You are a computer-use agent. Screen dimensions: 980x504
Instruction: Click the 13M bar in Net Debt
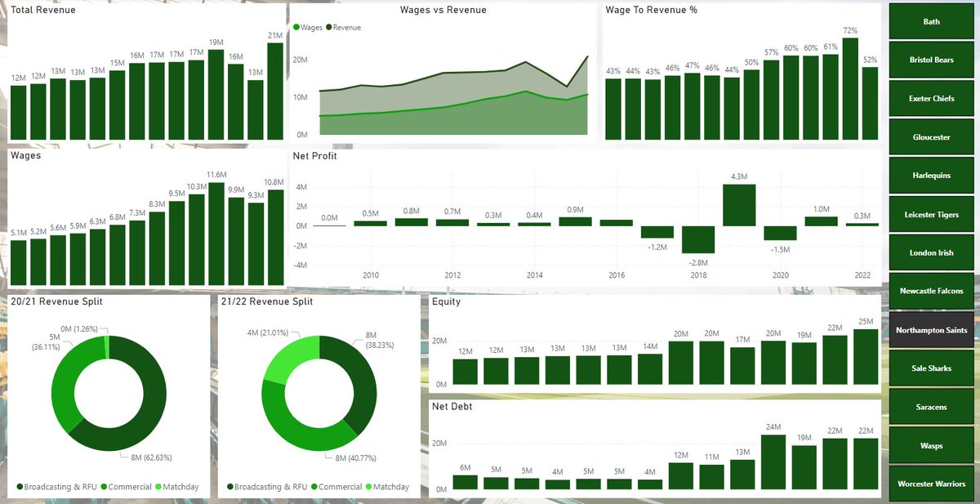coord(742,475)
